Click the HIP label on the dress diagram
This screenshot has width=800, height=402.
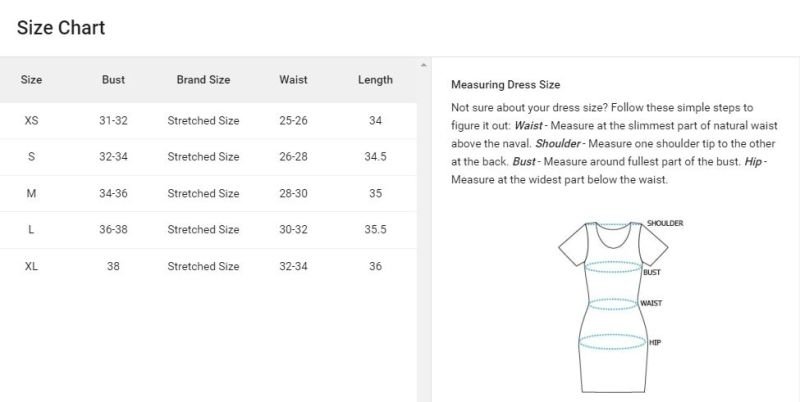pos(654,342)
